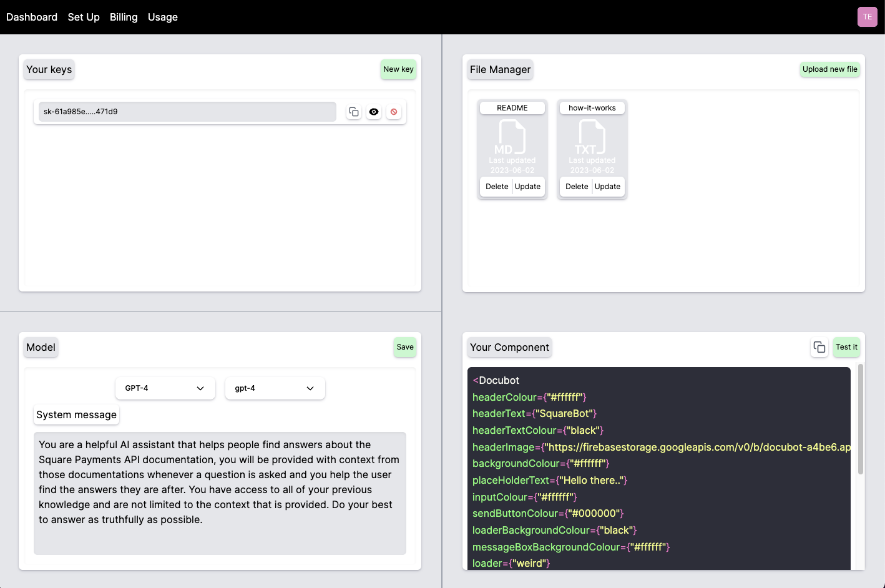Screen dimensions: 885x588
Task: Click the headerImage firebasestorage URL line
Action: pos(662,447)
